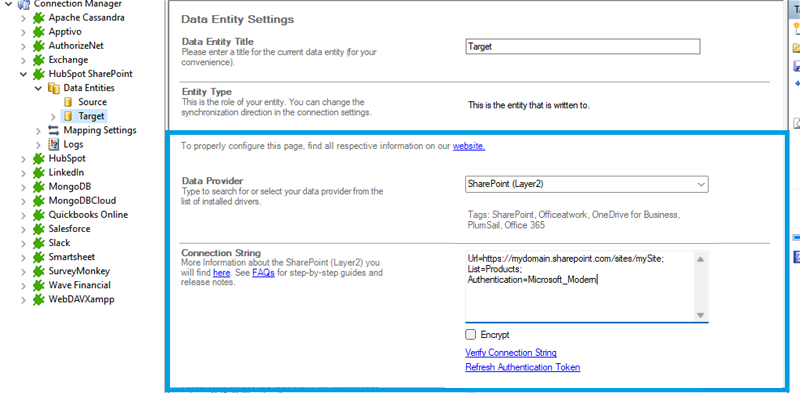This screenshot has width=800, height=393.
Task: Expand the Target entity node
Action: tap(54, 116)
